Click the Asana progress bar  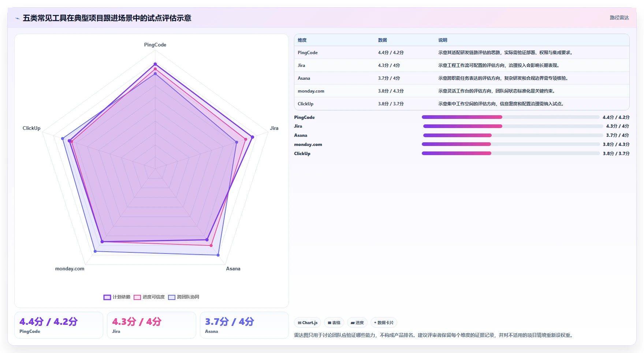coord(513,135)
